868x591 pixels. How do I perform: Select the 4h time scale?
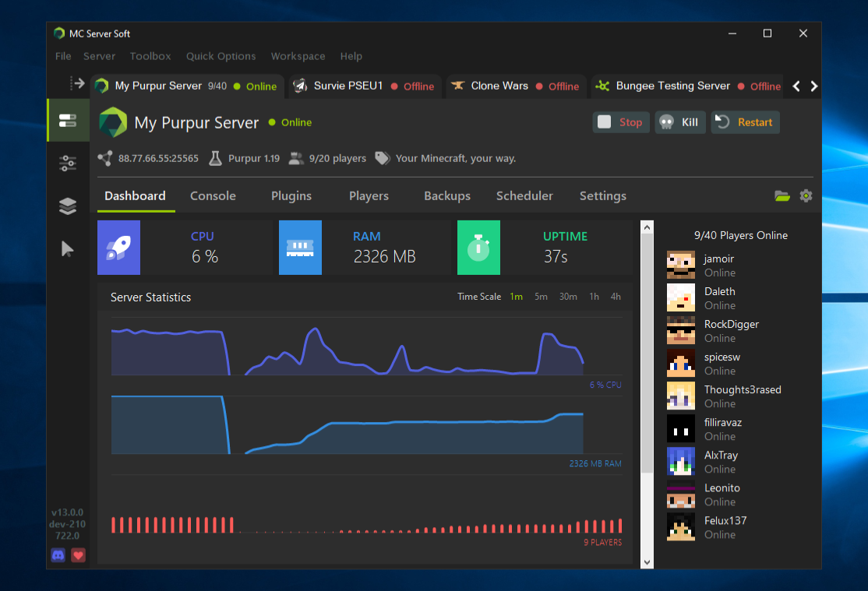click(616, 297)
